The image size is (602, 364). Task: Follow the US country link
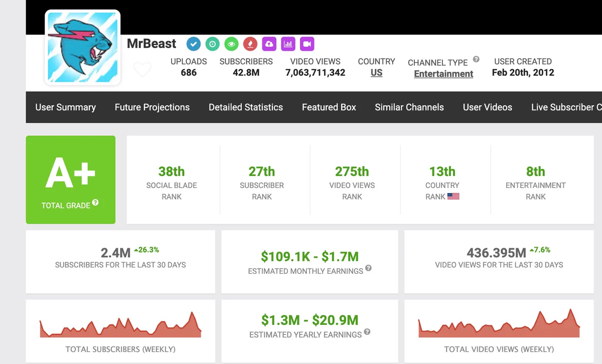[377, 73]
